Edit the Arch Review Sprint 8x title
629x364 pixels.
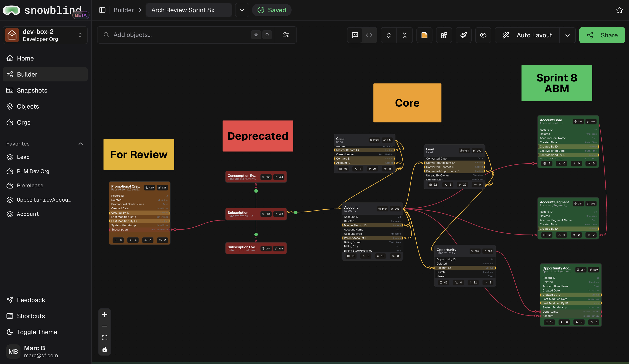(x=189, y=10)
